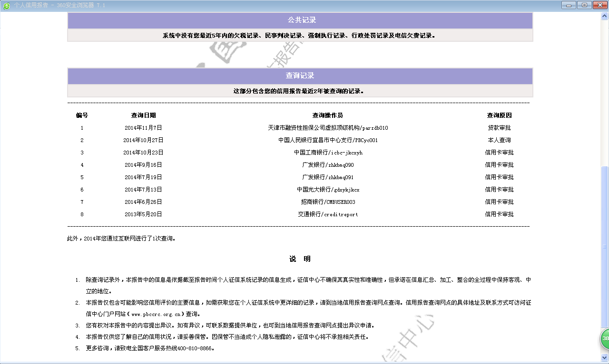Select the date 2014年10月27日

coord(143,140)
